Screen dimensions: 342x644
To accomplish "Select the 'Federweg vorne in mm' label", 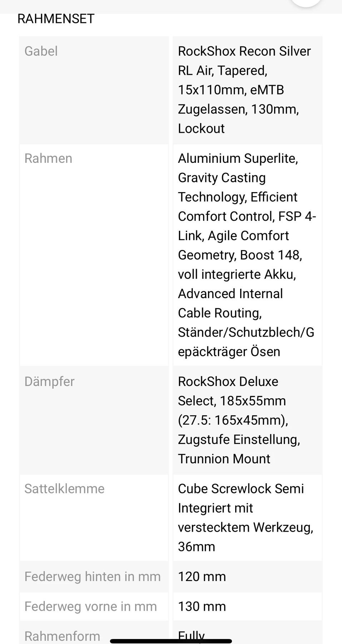I will tap(90, 606).
